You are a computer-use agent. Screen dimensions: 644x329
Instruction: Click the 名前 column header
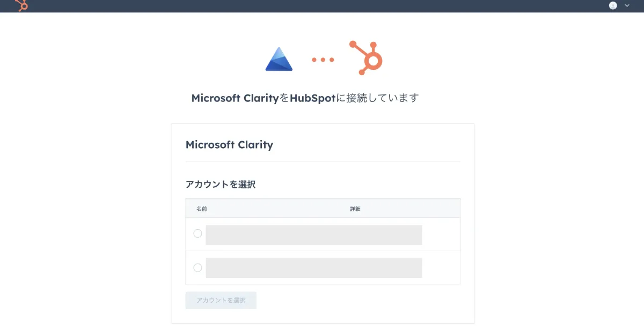(202, 208)
